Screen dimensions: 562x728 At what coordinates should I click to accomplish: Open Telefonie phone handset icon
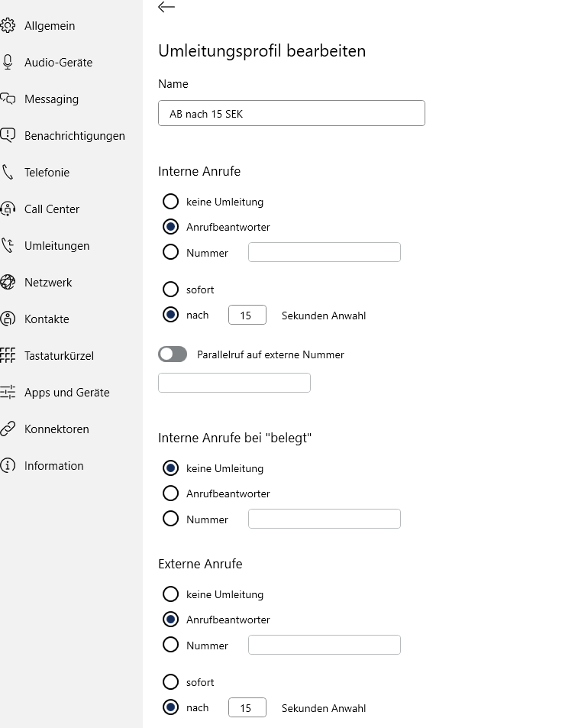coord(8,172)
